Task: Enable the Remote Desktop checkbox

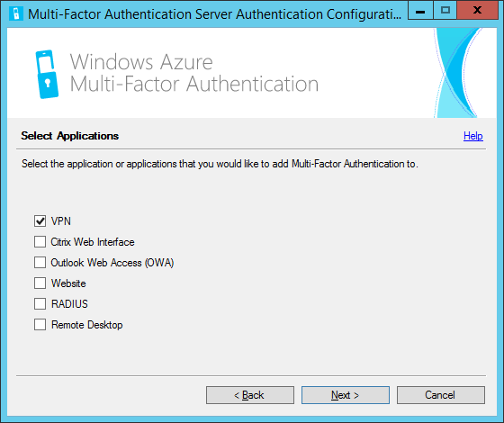Action: coord(40,325)
